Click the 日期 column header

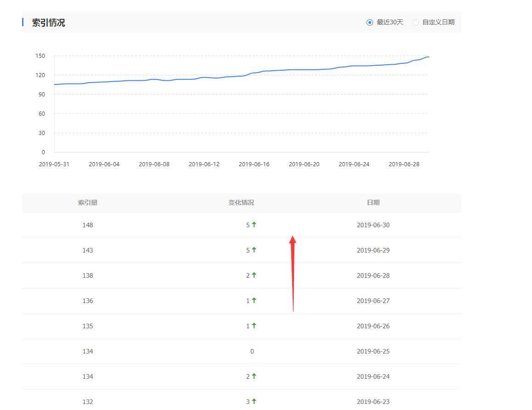click(373, 202)
